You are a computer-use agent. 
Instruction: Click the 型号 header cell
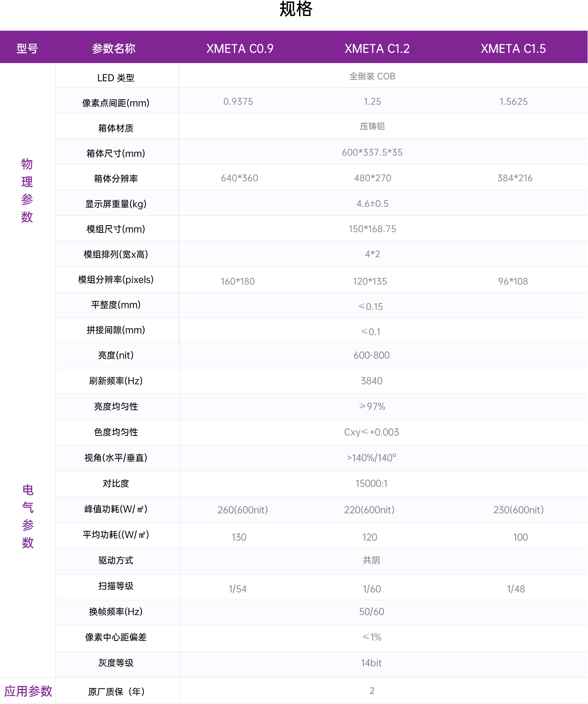(27, 49)
